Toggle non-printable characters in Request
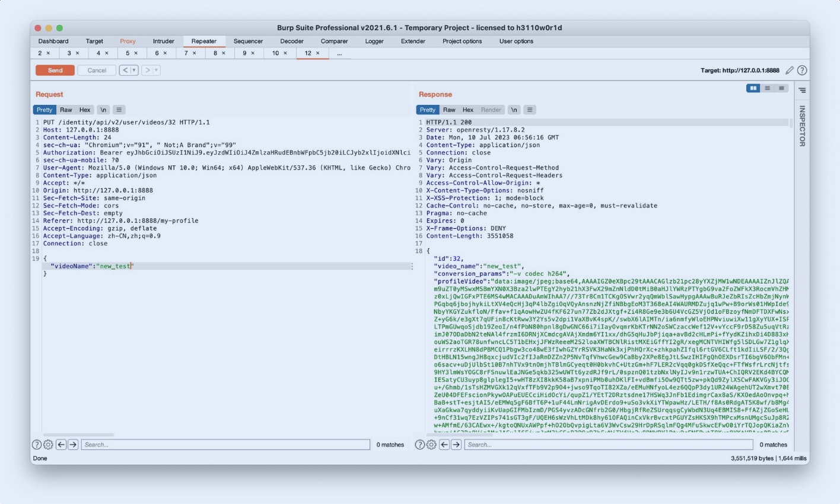The image size is (840, 504). point(103,110)
